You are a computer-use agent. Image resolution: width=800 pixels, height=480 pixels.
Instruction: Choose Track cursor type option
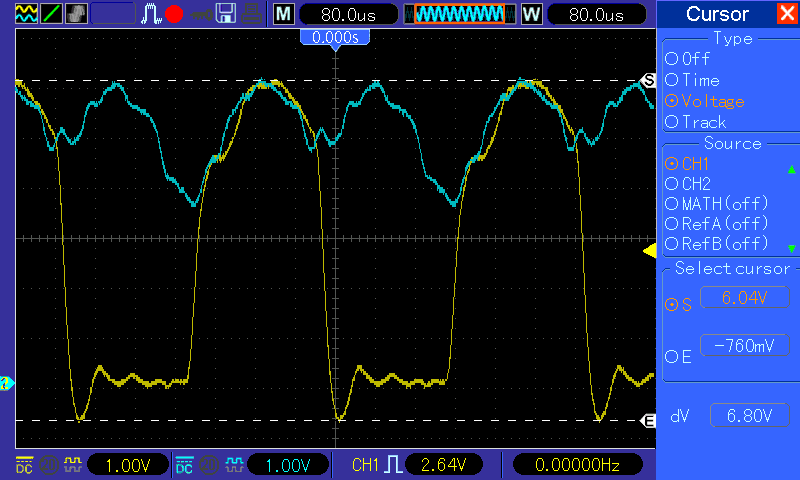[x=695, y=122]
